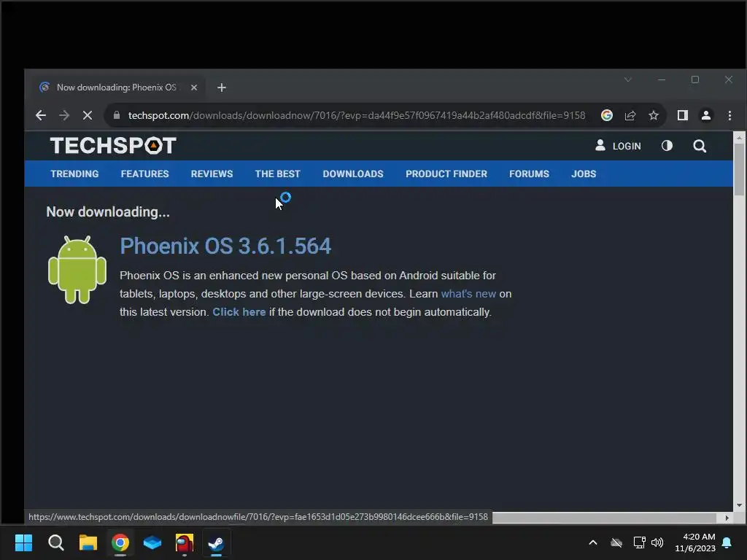Viewport: 747px width, 560px height.
Task: Close the Now downloading tab
Action: 194,87
